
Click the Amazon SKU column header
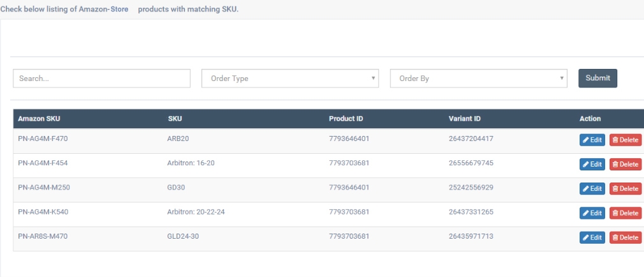[39, 119]
